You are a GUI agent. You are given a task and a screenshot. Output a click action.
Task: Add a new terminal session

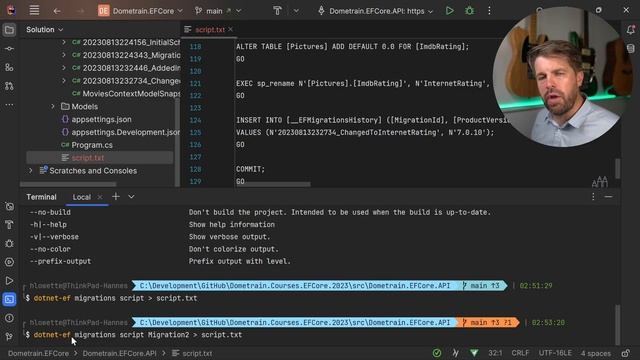coord(116,197)
